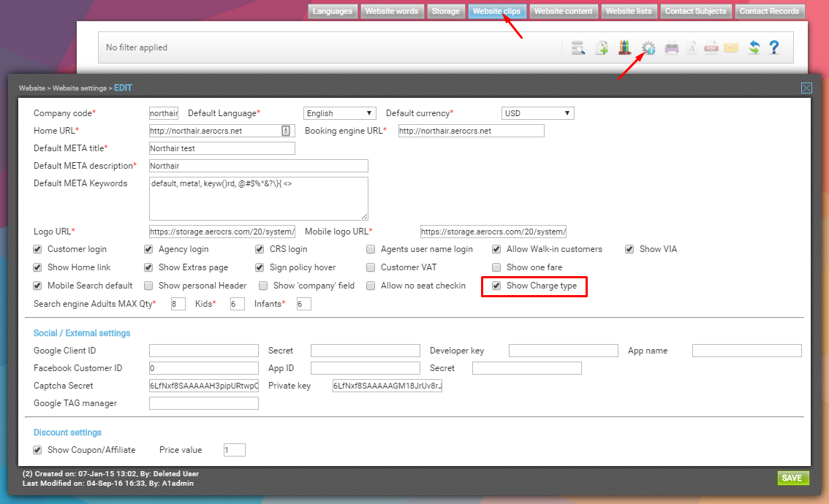Click the green SAVE button

click(792, 478)
